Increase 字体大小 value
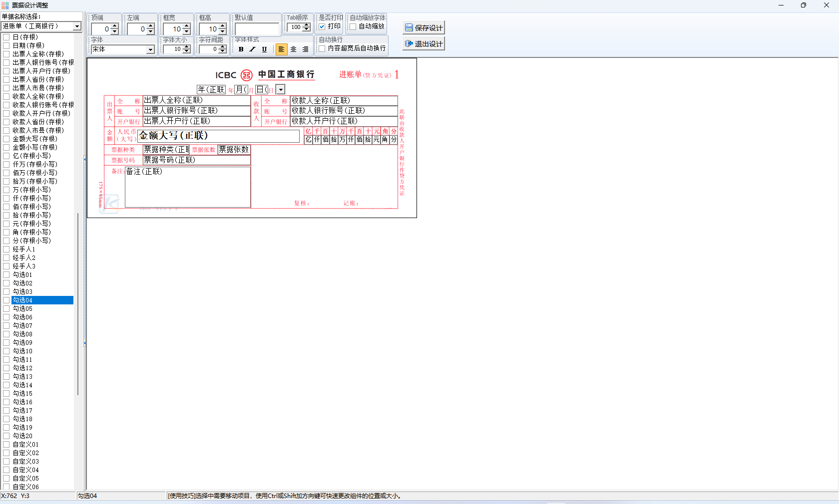The width and height of the screenshot is (839, 504). (187, 47)
